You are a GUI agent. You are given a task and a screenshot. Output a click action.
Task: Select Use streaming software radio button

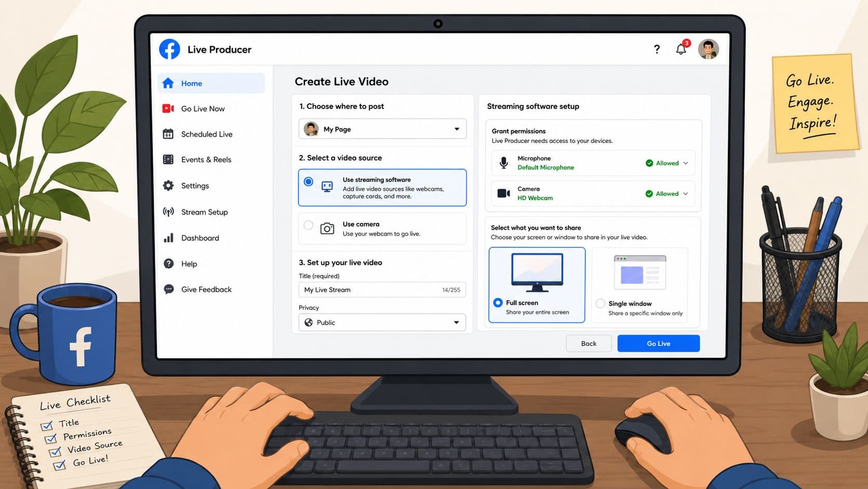click(x=308, y=182)
